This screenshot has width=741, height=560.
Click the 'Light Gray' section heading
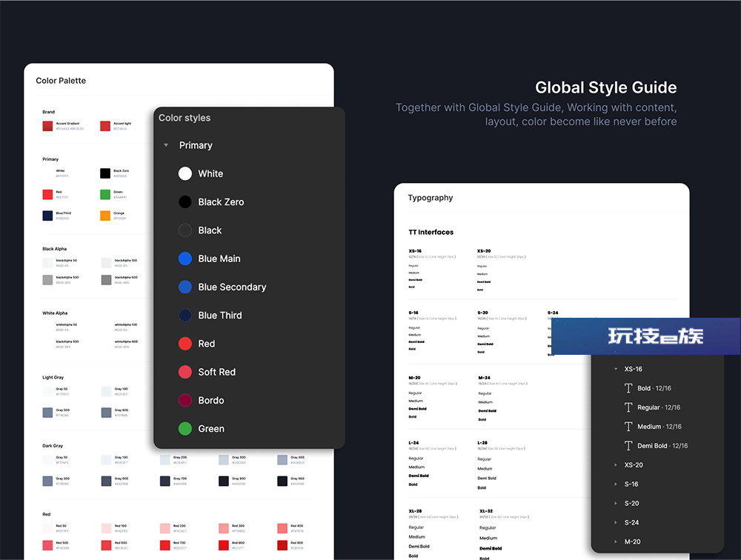53,378
